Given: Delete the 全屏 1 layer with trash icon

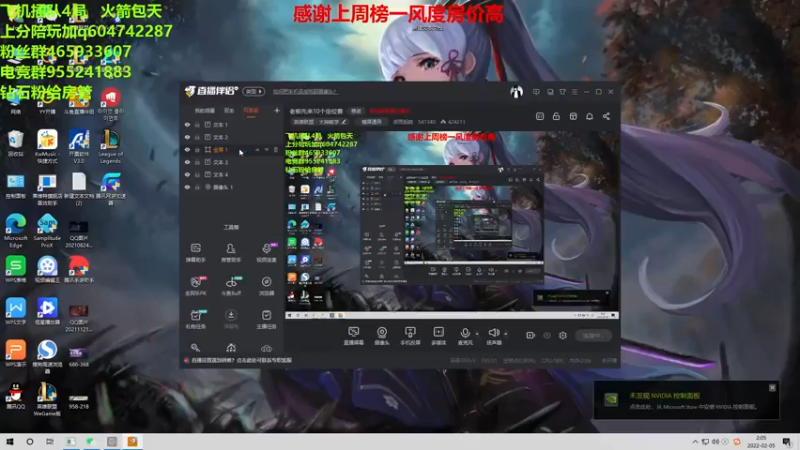Looking at the screenshot, I should click(276, 149).
